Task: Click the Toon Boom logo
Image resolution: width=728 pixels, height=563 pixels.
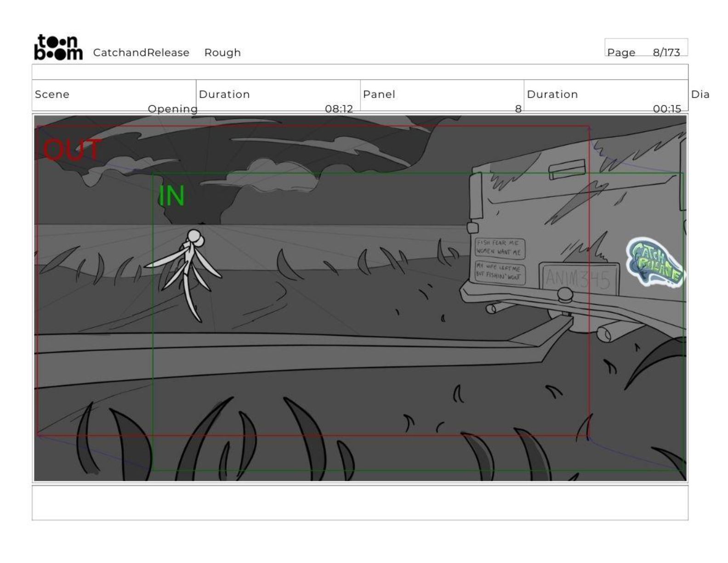Action: click(58, 47)
